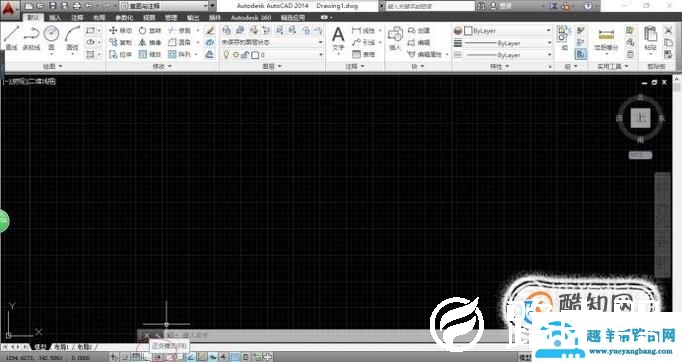
Task: Click the Create block (创建) tool
Action: [x=419, y=30]
